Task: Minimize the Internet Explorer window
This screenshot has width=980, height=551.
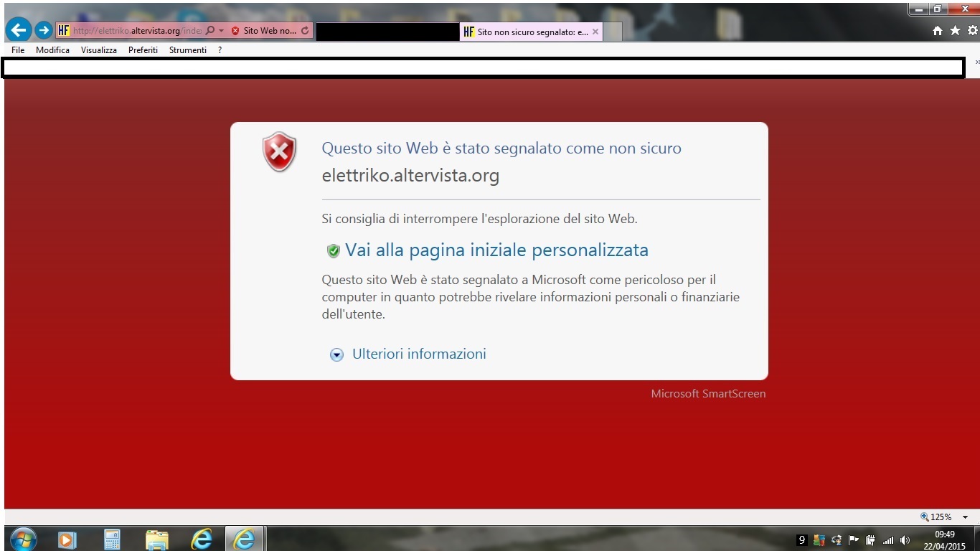Action: pyautogui.click(x=918, y=9)
